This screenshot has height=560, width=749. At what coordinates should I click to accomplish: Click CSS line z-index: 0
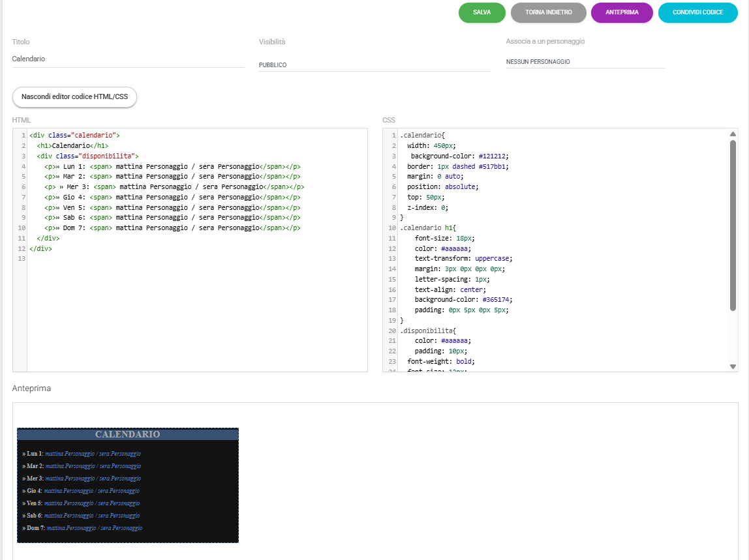427,208
